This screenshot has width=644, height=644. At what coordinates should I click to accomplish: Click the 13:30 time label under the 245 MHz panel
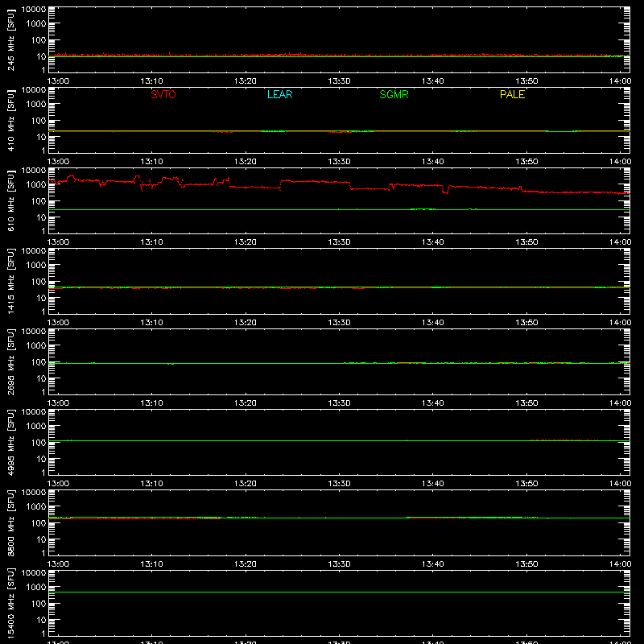pos(339,81)
